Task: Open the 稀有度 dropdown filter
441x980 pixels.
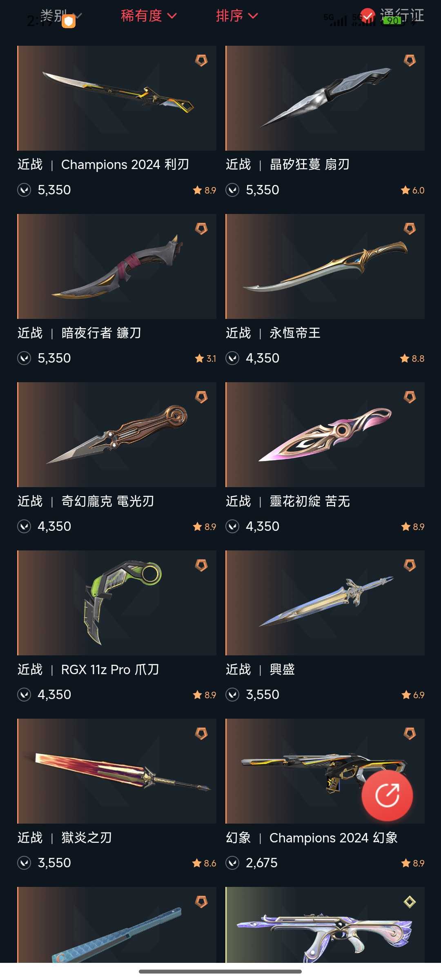Action: [x=149, y=16]
